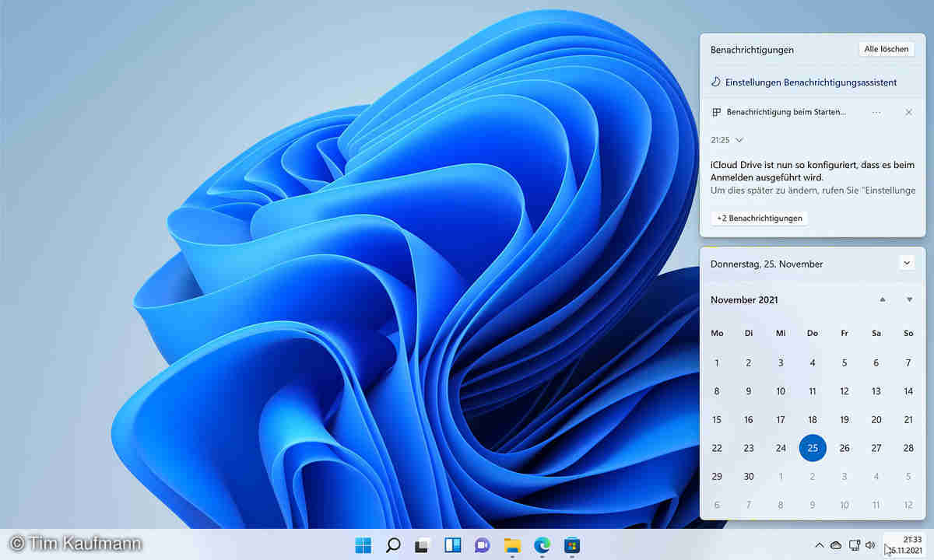Open the notification's three-dot options menu
The height and width of the screenshot is (560, 934).
coord(877,113)
